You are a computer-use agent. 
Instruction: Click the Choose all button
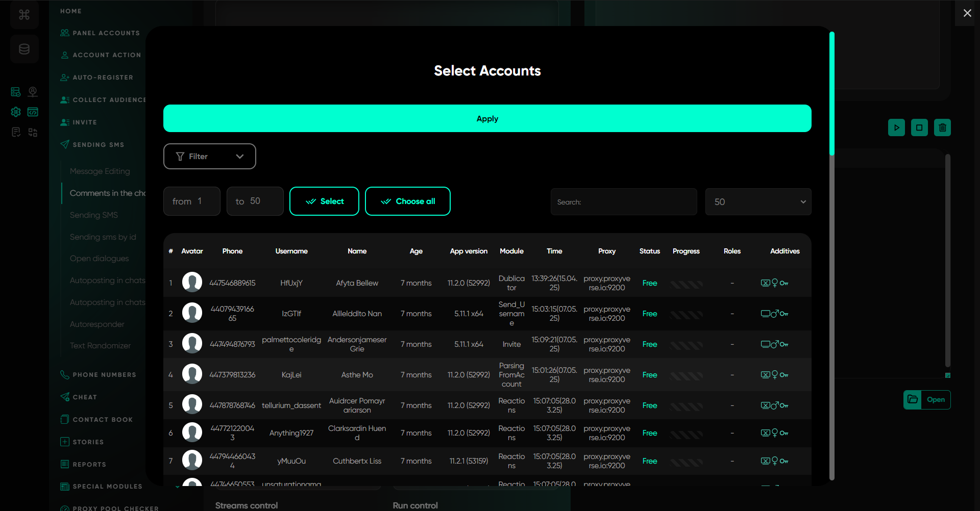(x=407, y=201)
